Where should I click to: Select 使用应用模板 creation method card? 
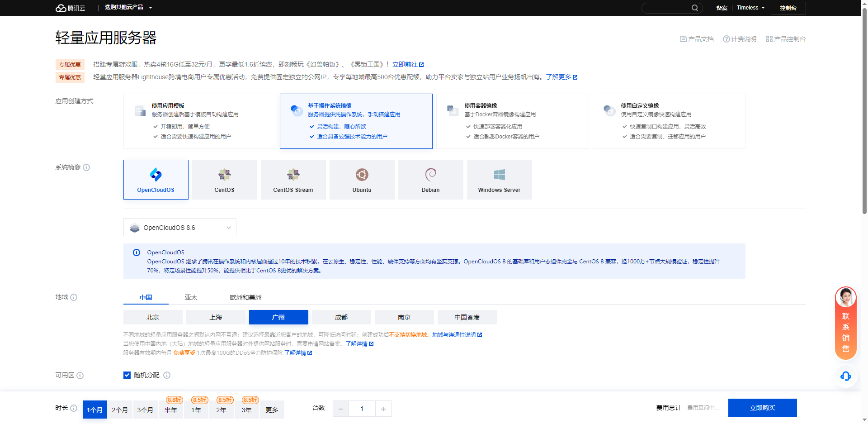coord(200,121)
